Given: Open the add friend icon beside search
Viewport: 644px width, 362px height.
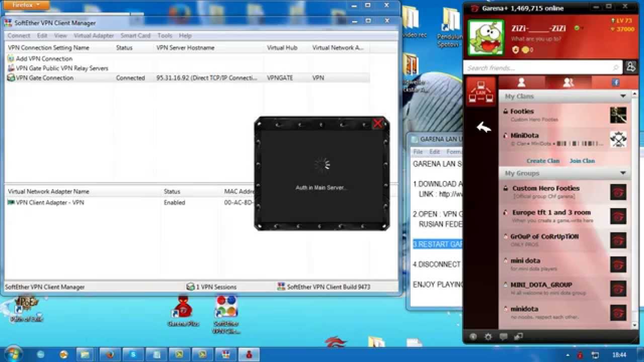Looking at the screenshot, I should click(x=630, y=67).
